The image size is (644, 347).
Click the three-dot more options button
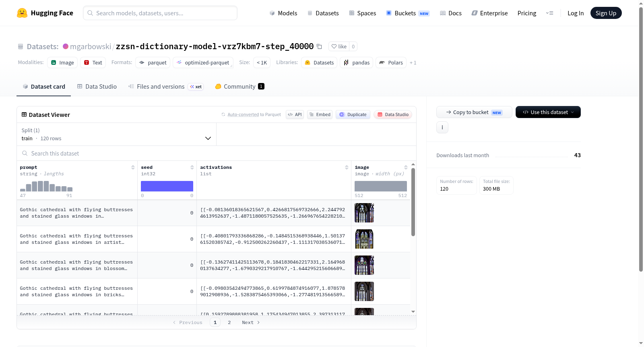tap(442, 127)
